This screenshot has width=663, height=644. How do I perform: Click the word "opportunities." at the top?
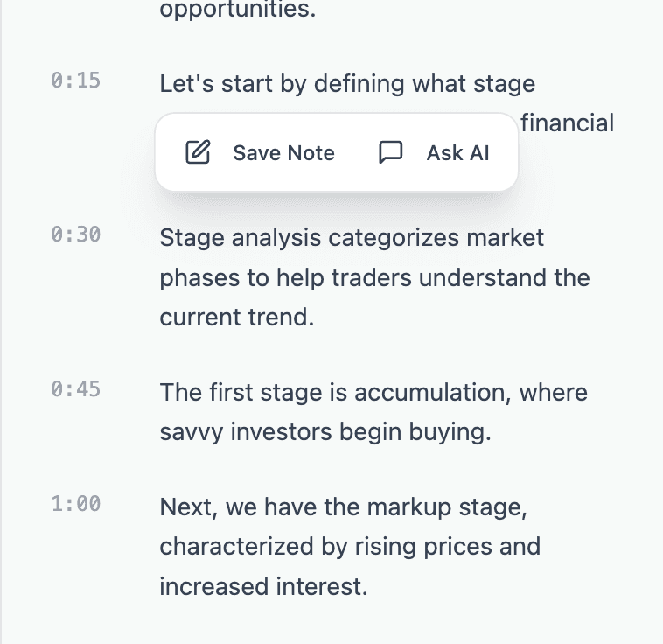point(238,10)
